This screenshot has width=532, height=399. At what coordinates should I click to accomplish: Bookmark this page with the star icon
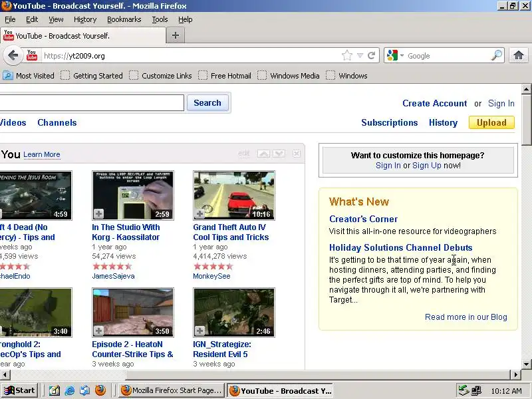[x=346, y=55]
